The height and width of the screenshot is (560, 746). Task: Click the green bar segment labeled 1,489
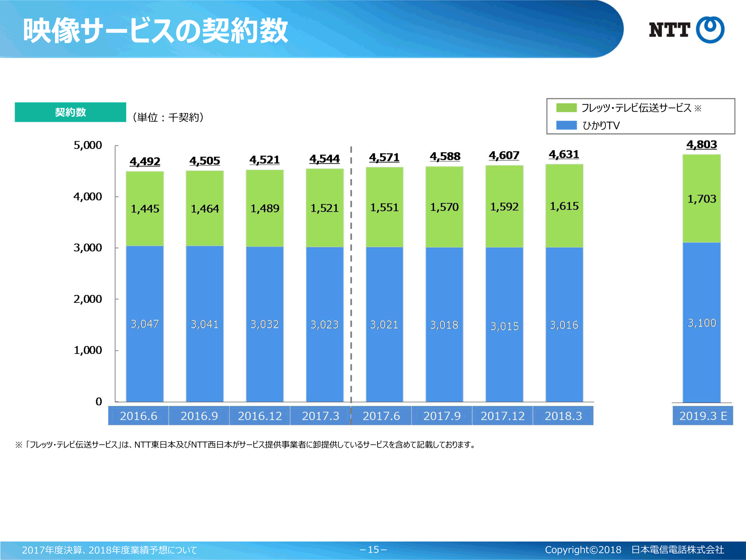[x=265, y=208]
